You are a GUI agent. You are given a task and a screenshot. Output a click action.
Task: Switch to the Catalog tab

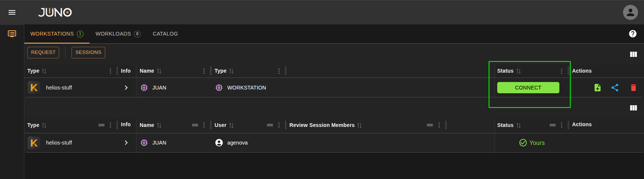(x=165, y=34)
